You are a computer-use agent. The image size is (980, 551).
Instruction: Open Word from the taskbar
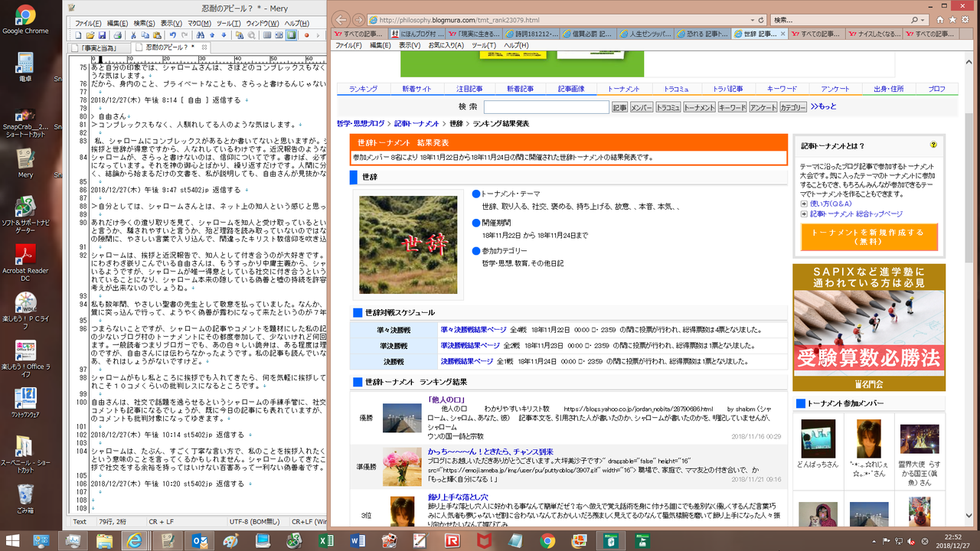(x=358, y=541)
